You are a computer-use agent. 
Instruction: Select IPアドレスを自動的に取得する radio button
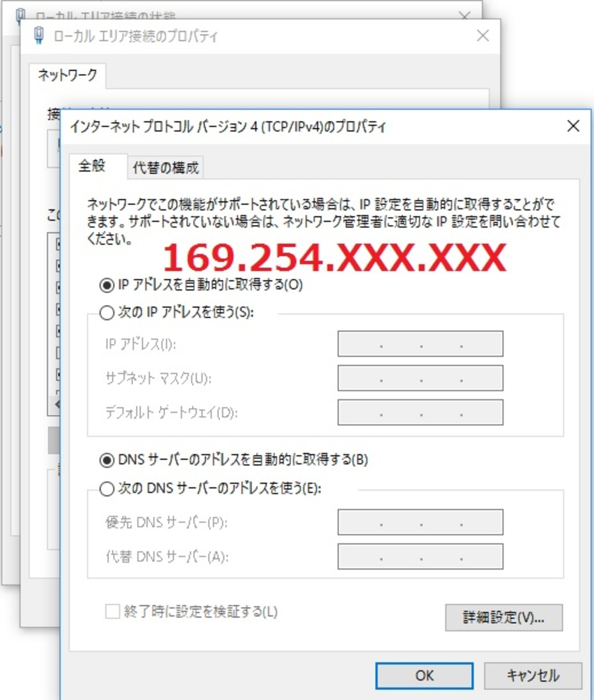[106, 285]
